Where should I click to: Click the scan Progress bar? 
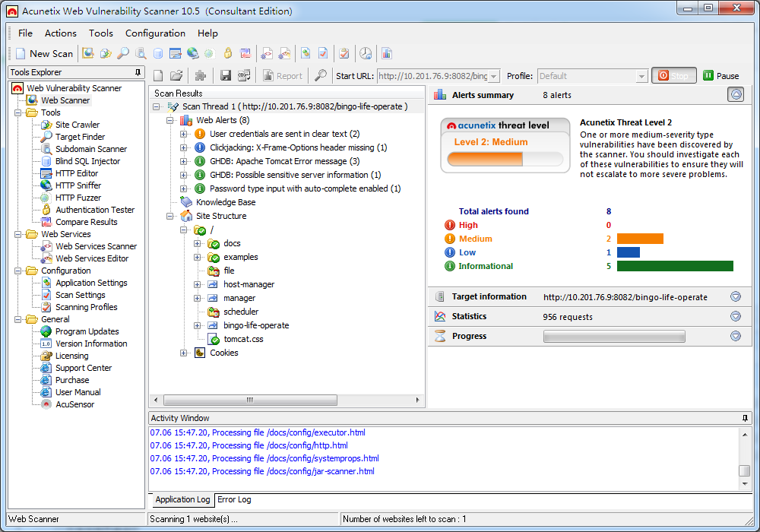click(614, 336)
